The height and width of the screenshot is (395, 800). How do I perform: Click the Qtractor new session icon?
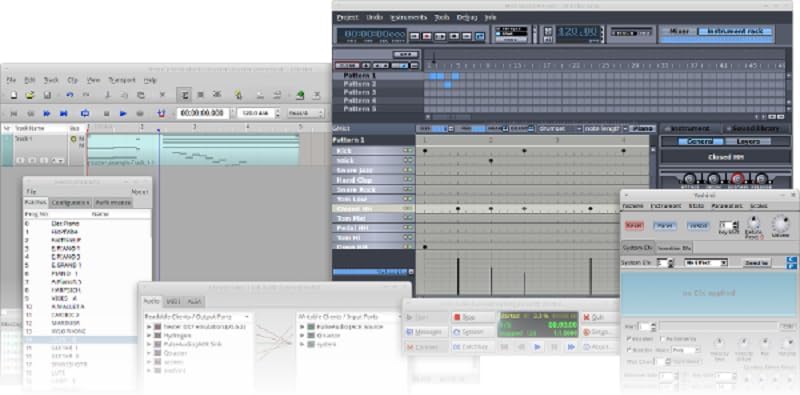pyautogui.click(x=14, y=95)
